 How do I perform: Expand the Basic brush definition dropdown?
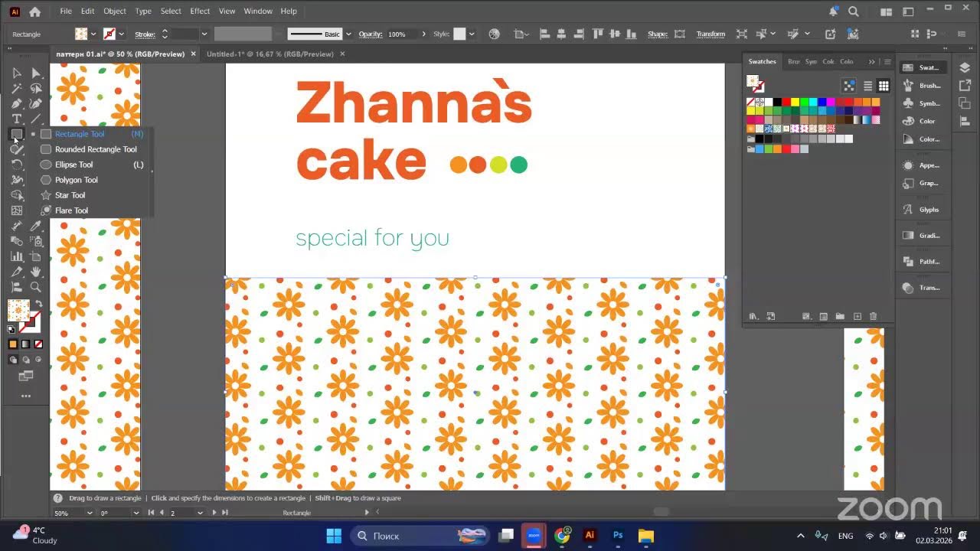pos(348,34)
